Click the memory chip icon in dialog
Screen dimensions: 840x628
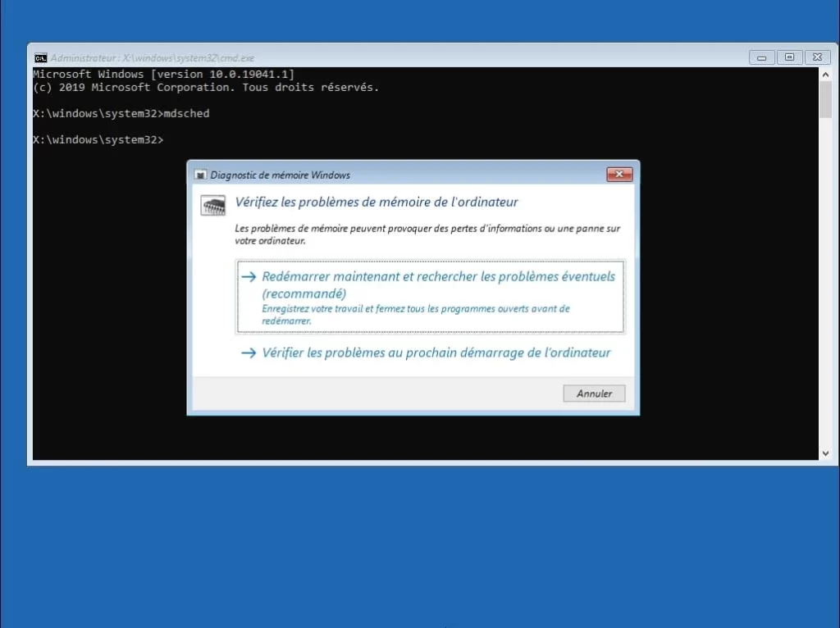point(212,206)
